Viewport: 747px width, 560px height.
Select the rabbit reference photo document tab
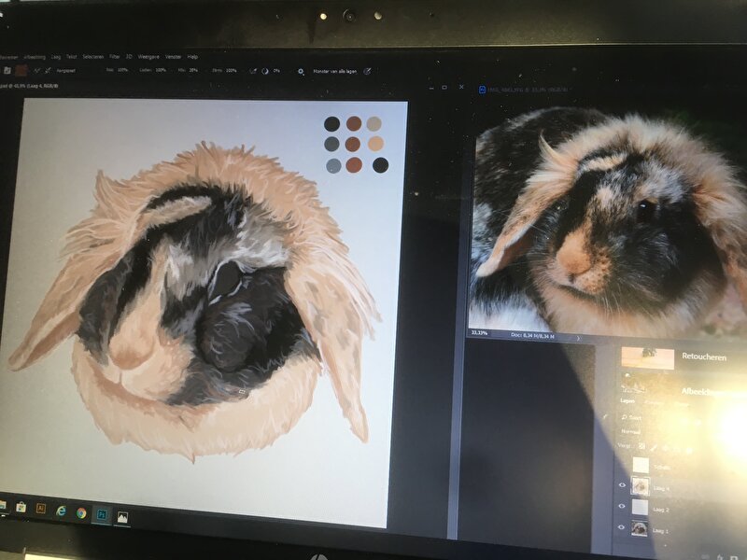coord(524,89)
